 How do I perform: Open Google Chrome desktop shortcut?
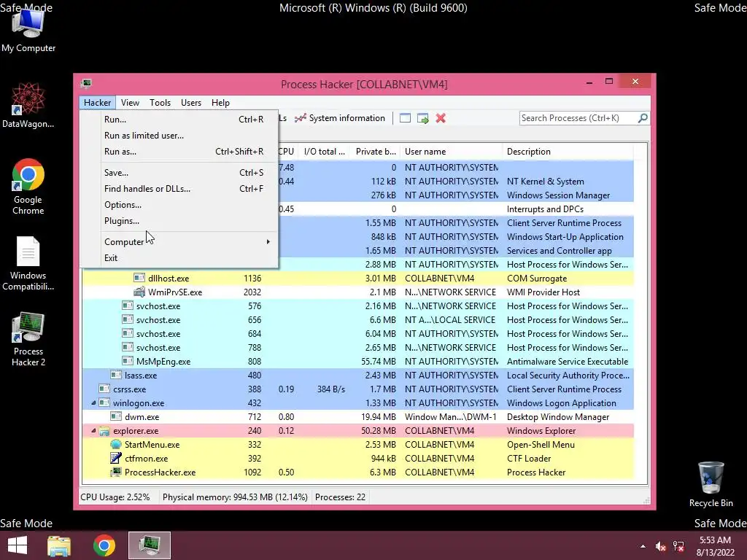[x=28, y=187]
